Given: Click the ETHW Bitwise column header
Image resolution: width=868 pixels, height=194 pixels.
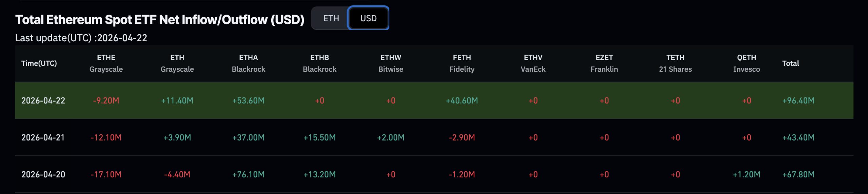Looking at the screenshot, I should [391, 63].
